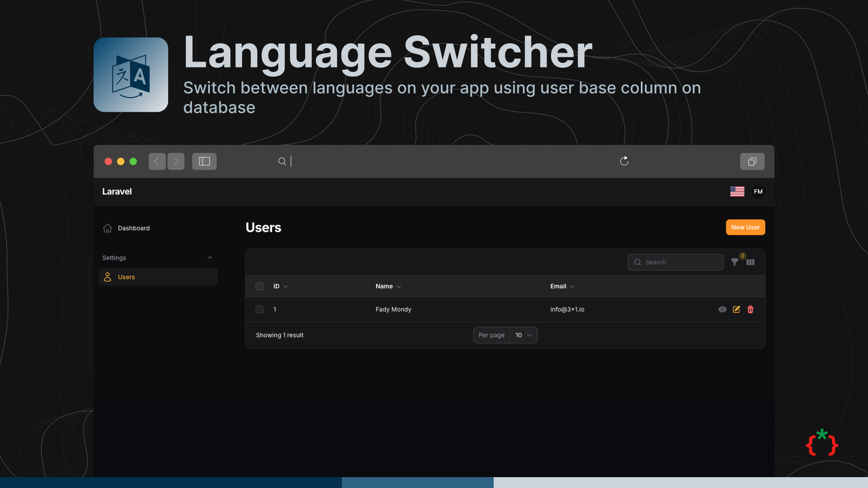
Task: Click the Users person icon in sidebar
Action: tap(108, 277)
